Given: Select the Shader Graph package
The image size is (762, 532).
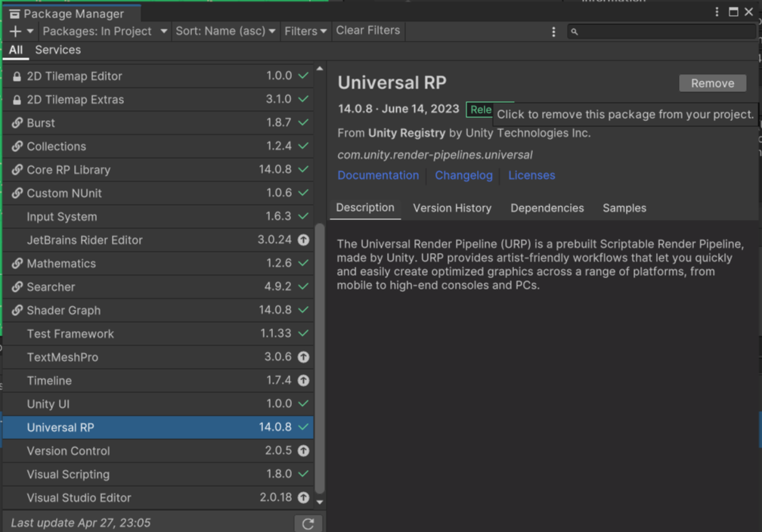Looking at the screenshot, I should [158, 311].
